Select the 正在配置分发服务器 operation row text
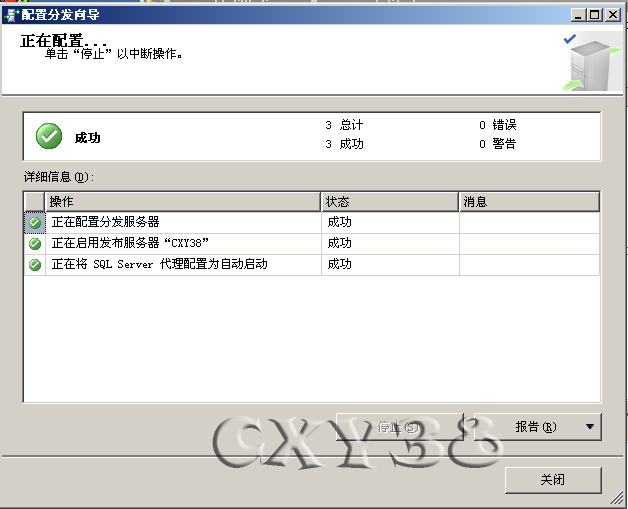 pyautogui.click(x=106, y=222)
